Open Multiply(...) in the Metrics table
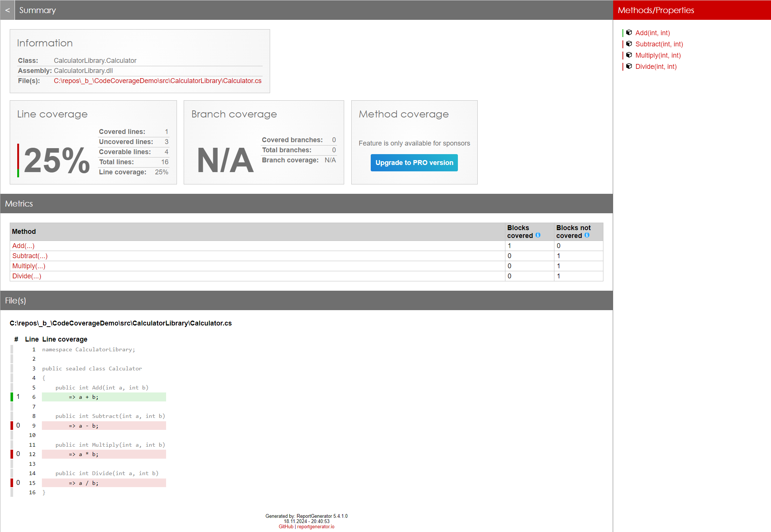The width and height of the screenshot is (771, 532). click(29, 266)
